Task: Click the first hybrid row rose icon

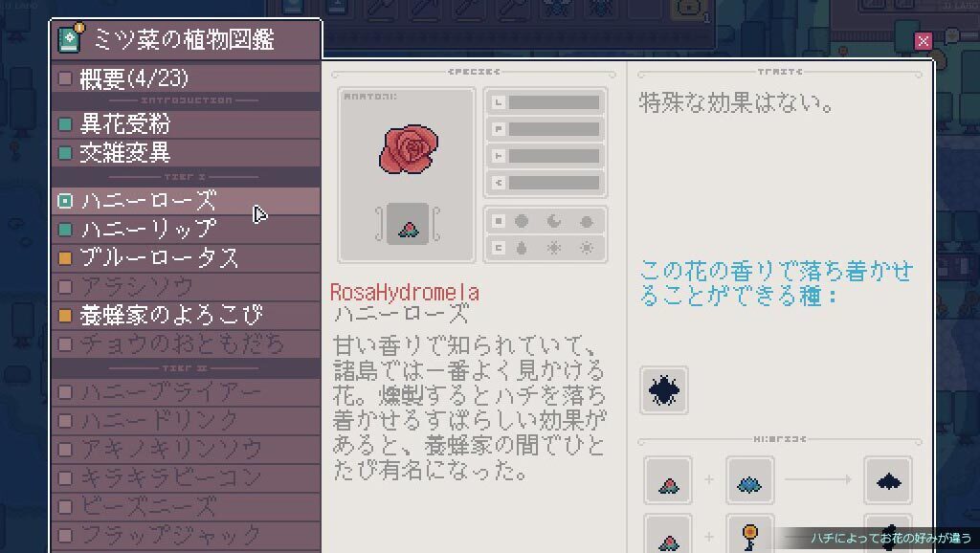Action: 668,480
